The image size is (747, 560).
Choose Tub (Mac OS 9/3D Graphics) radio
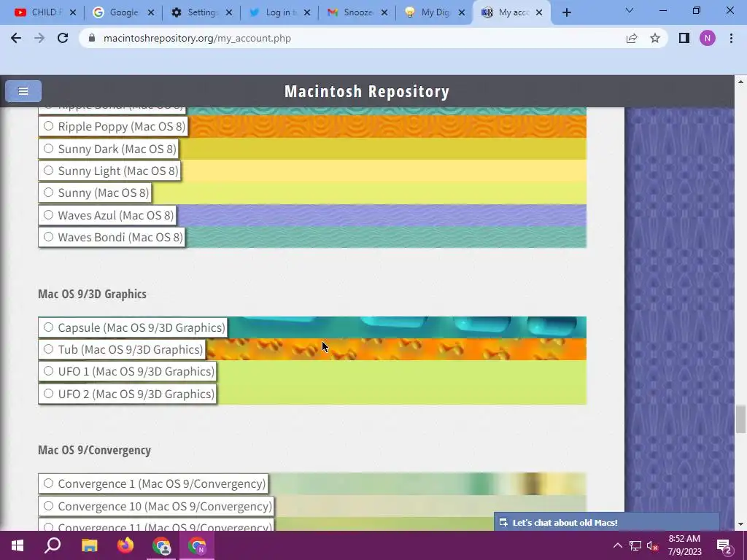(48, 349)
